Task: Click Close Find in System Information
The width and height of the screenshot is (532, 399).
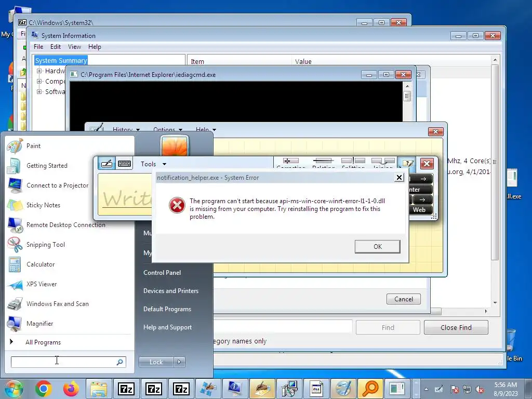Action: click(x=456, y=327)
